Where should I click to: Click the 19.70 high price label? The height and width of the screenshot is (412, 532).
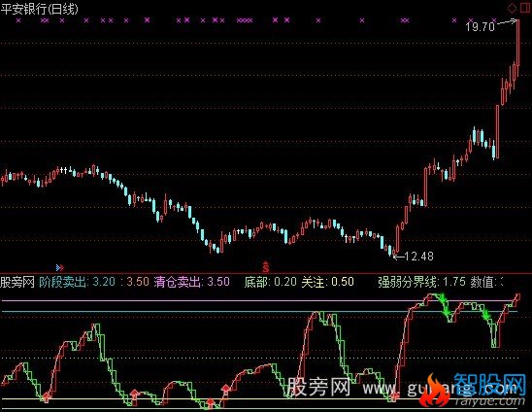[480, 26]
